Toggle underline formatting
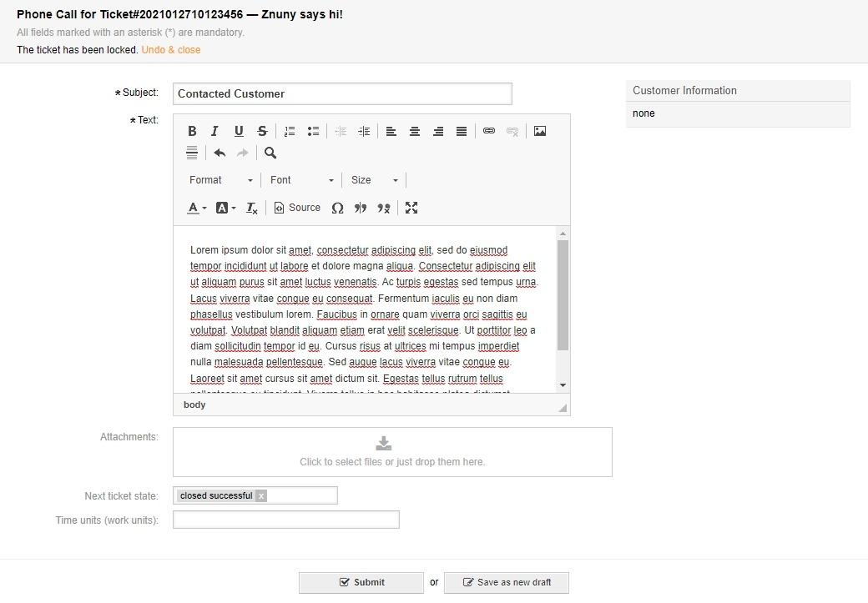This screenshot has height=603, width=868. (x=239, y=131)
